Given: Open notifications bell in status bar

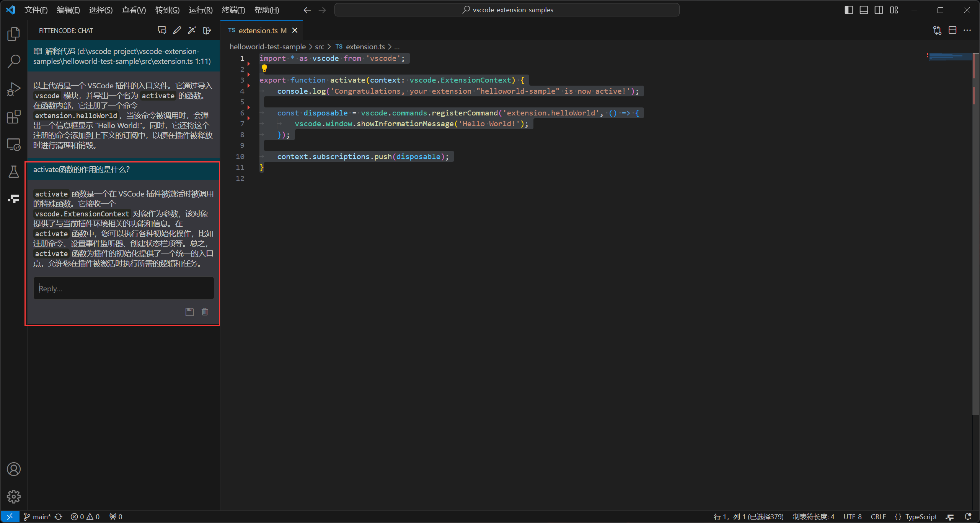Looking at the screenshot, I should click(968, 517).
